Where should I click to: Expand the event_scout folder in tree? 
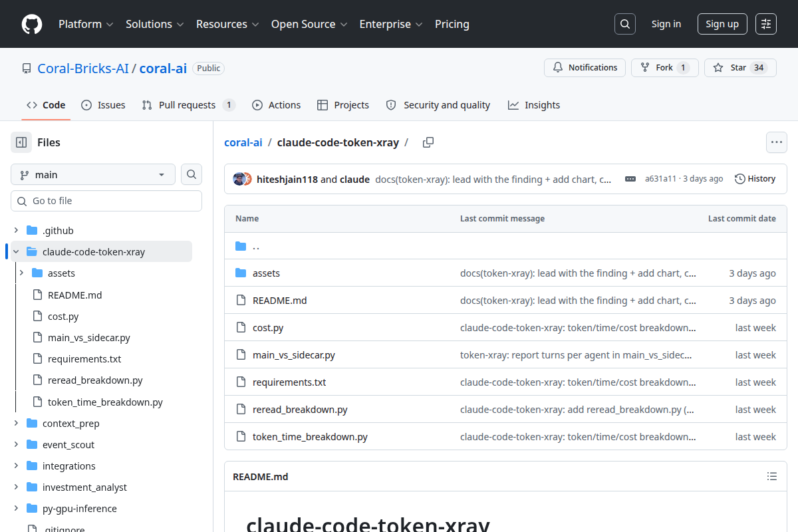(x=16, y=445)
